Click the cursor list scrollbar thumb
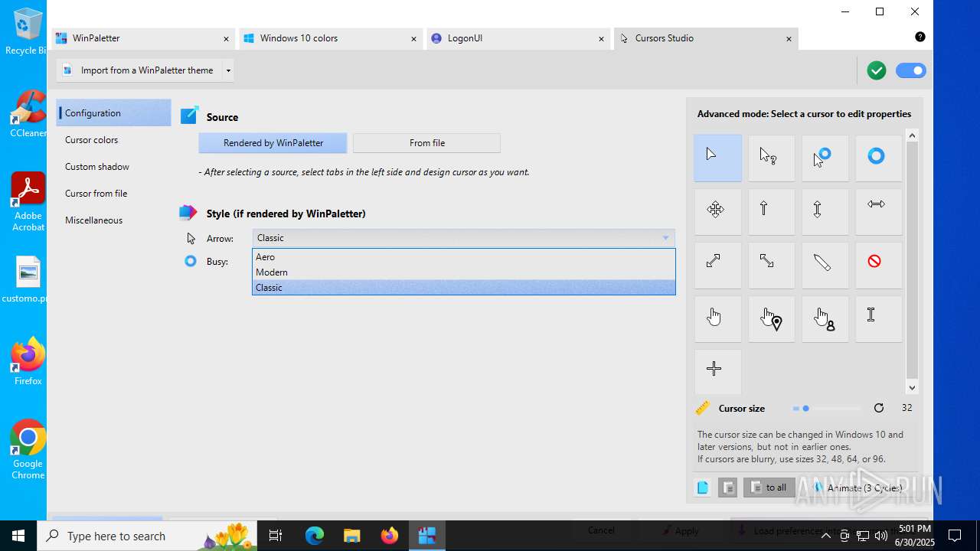The image size is (980, 551). pyautogui.click(x=912, y=260)
